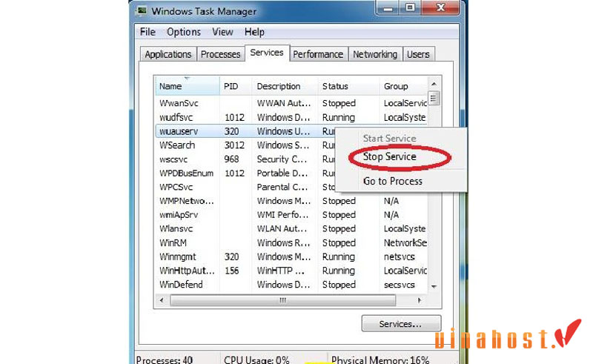Screen dimensions: 593x364
Task: Click the horizontal scrollbar right arrow
Action: (419, 300)
